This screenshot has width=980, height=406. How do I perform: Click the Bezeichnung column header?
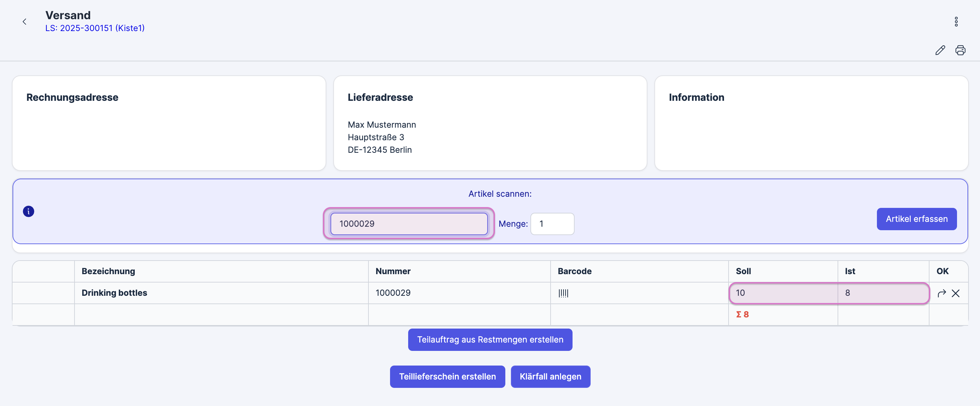coord(108,271)
